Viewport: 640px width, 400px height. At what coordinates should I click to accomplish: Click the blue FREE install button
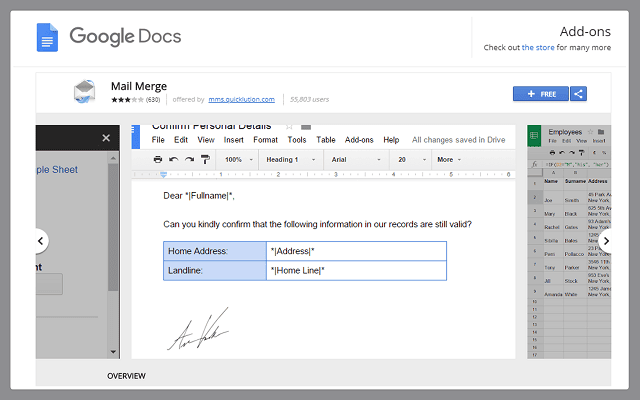(x=541, y=94)
